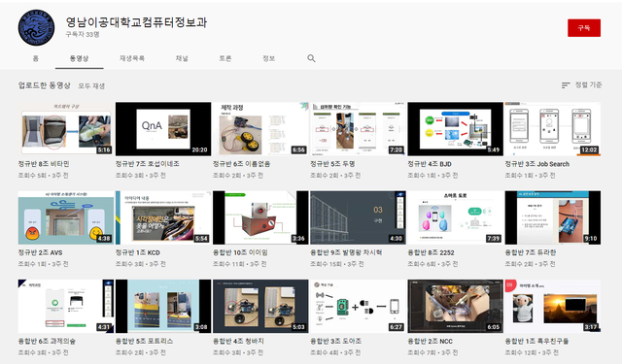
Task: Click the title 정규반 8조 비타민
Action: pos(44,164)
